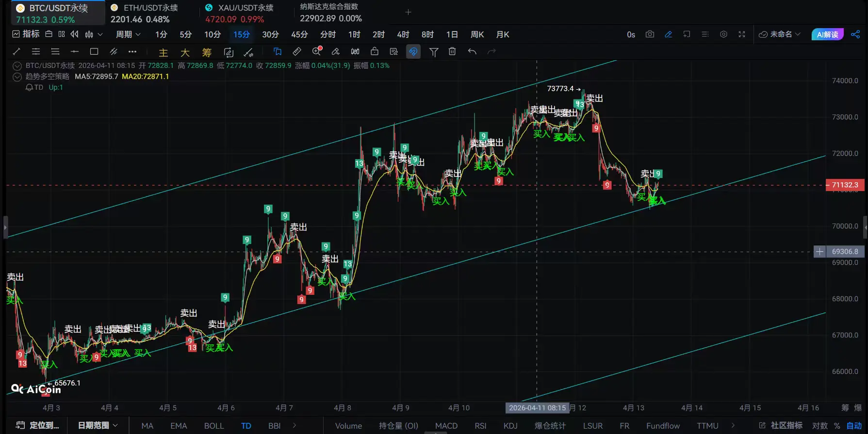Screen dimensions: 868x434
Task: Select the rectangle shape tool
Action: pyautogui.click(x=94, y=51)
